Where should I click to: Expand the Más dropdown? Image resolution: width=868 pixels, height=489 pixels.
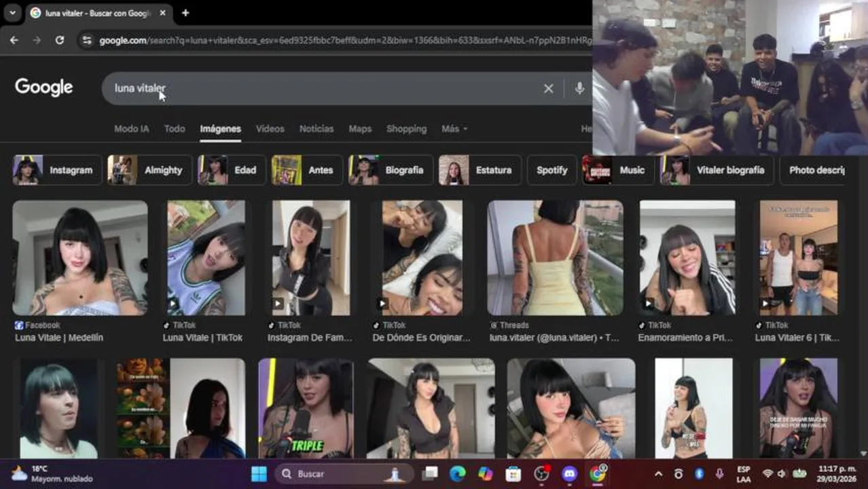(454, 128)
